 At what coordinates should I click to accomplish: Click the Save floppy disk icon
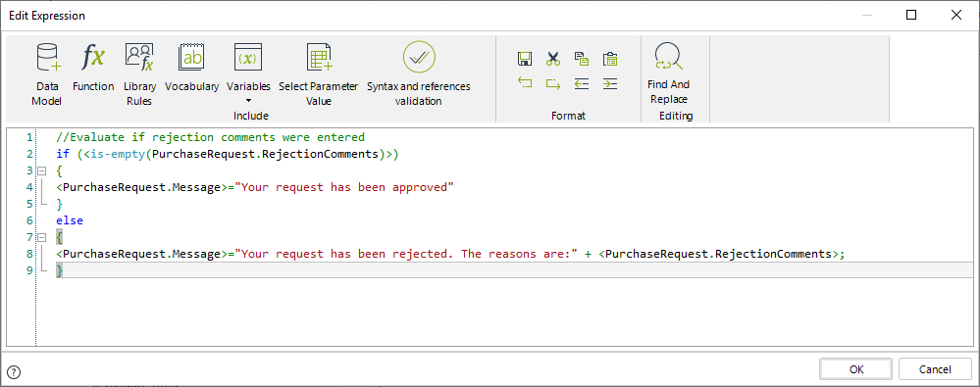point(525,60)
